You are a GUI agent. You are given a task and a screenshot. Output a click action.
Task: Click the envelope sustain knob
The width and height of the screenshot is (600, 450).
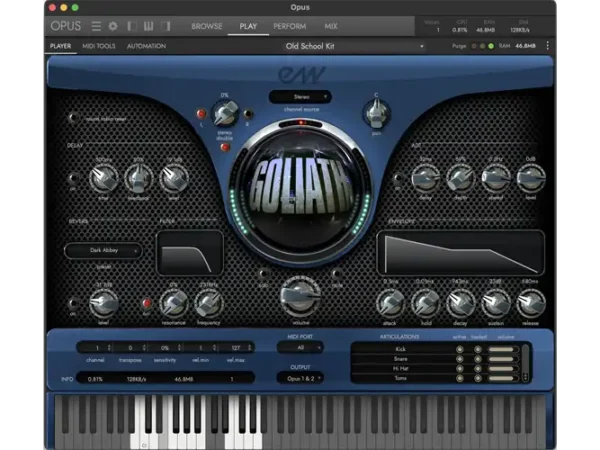(496, 303)
